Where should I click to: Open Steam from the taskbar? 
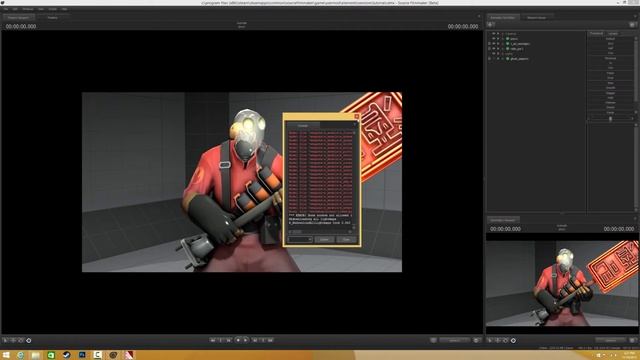(67, 355)
